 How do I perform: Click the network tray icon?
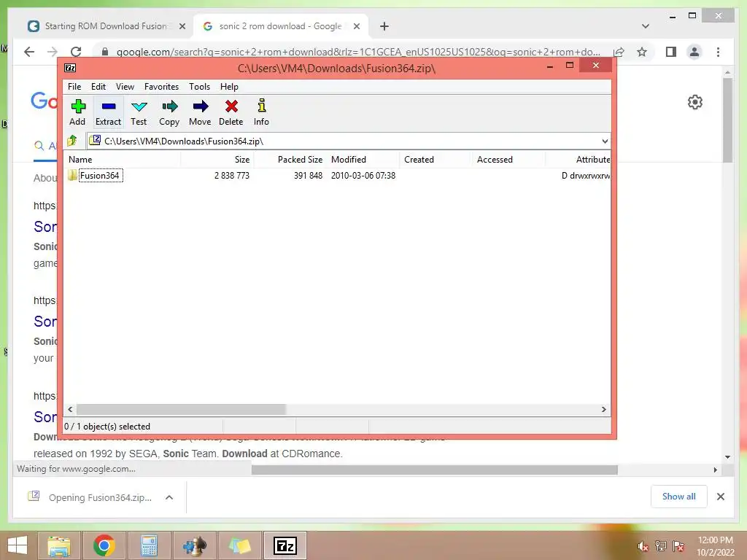click(x=660, y=546)
